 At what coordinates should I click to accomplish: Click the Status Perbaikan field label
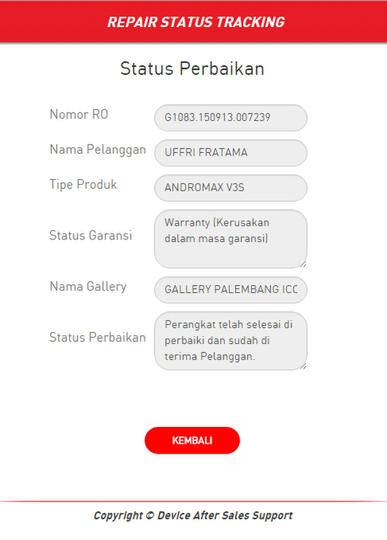(97, 338)
